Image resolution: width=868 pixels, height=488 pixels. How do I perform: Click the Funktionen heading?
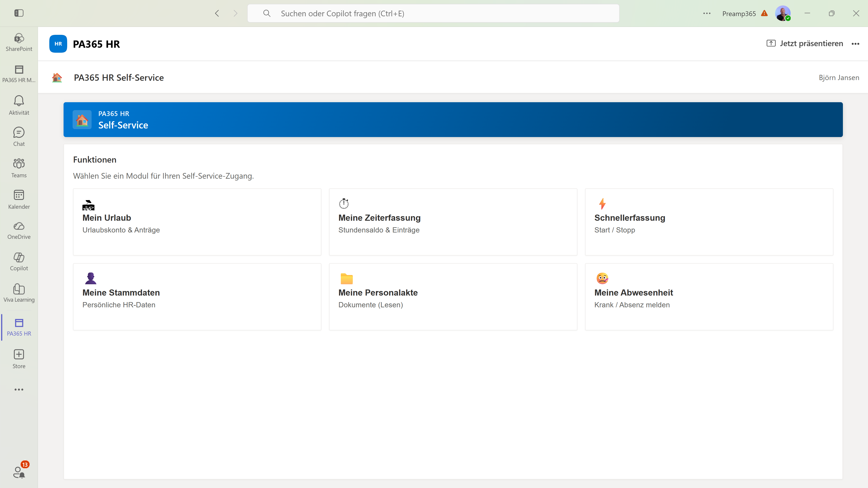coord(95,160)
